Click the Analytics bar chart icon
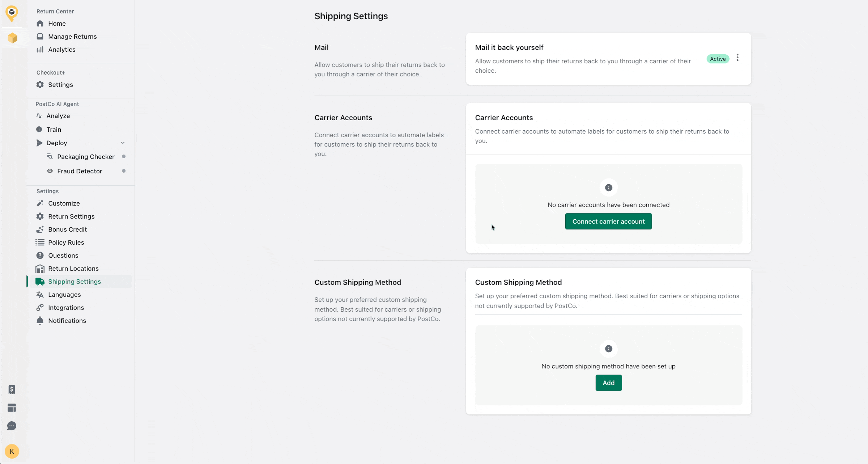The image size is (868, 464). point(40,50)
